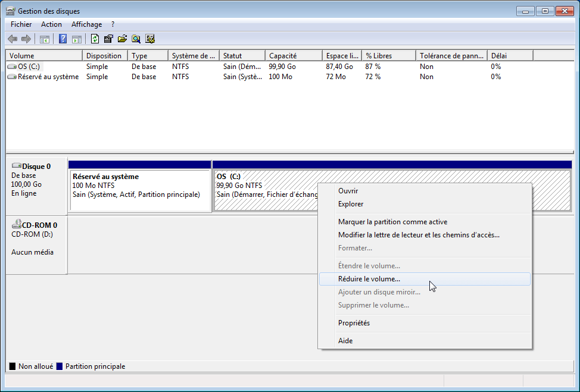Image resolution: width=580 pixels, height=392 pixels.
Task: Click the Aucun média text under CD-ROM 0
Action: point(33,252)
